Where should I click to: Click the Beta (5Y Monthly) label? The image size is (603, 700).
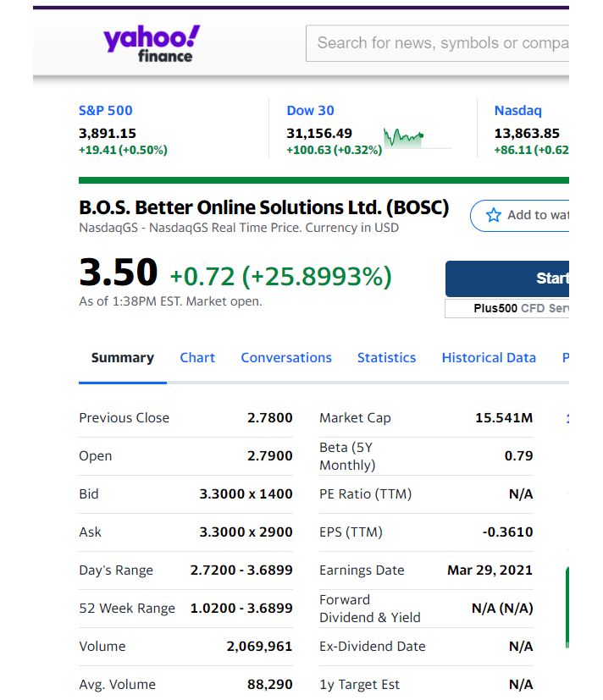pyautogui.click(x=347, y=456)
